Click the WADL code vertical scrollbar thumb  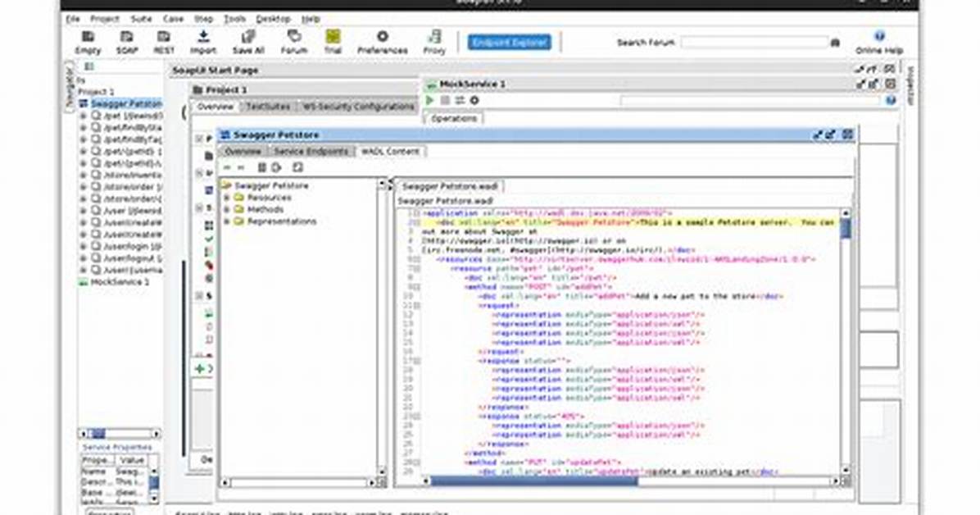point(846,229)
